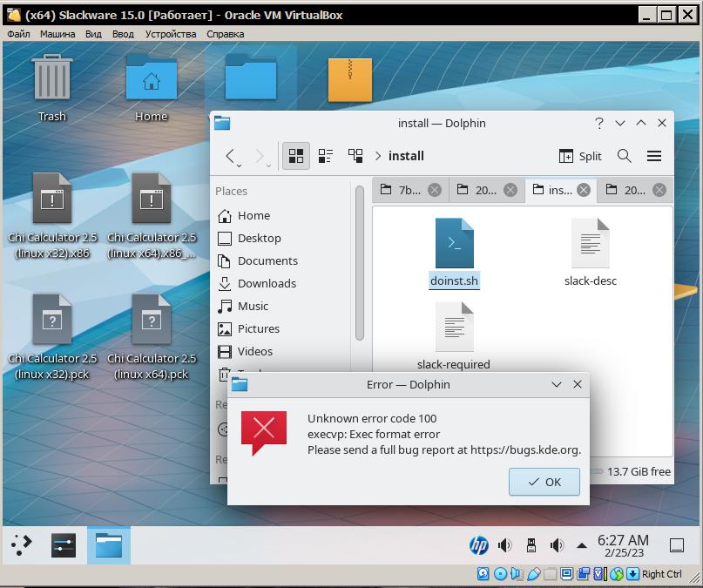The width and height of the screenshot is (703, 588).
Task: Open the Устройства menu in VirtualBox
Action: (171, 34)
